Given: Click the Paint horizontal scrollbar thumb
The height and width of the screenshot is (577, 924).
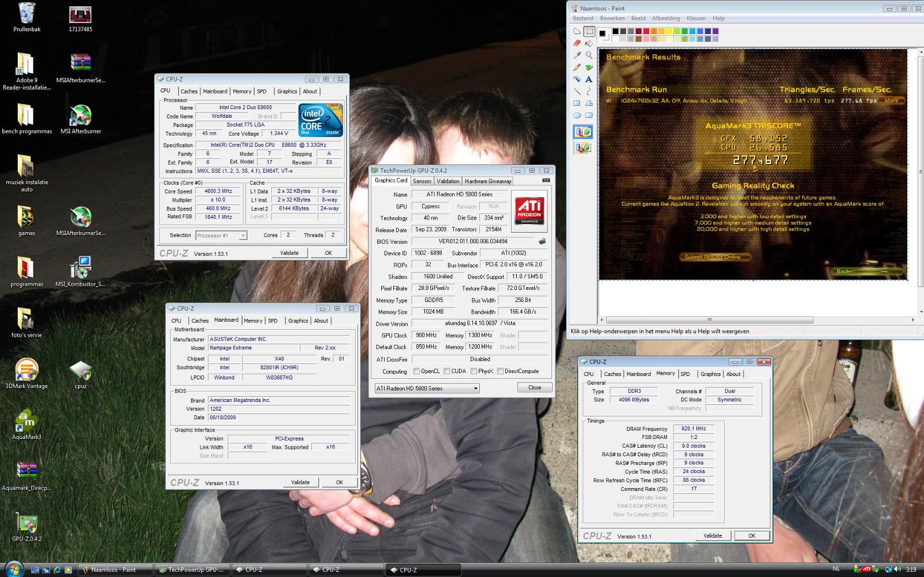Looking at the screenshot, I should [710, 320].
